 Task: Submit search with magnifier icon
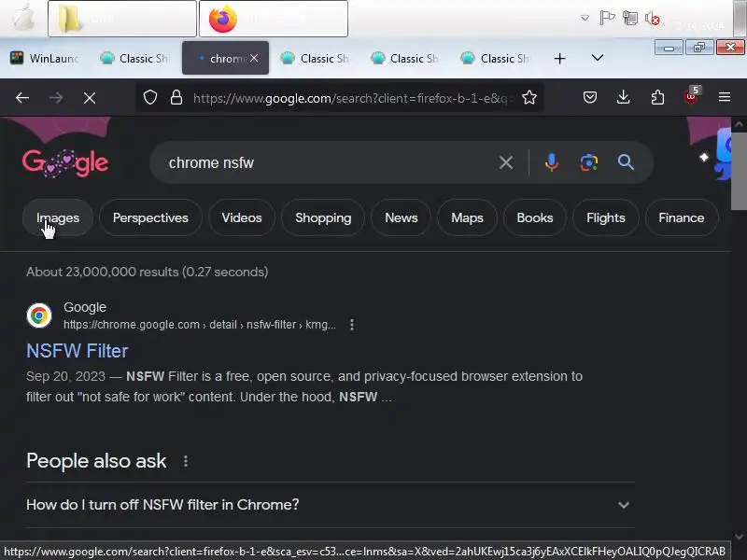pos(626,162)
